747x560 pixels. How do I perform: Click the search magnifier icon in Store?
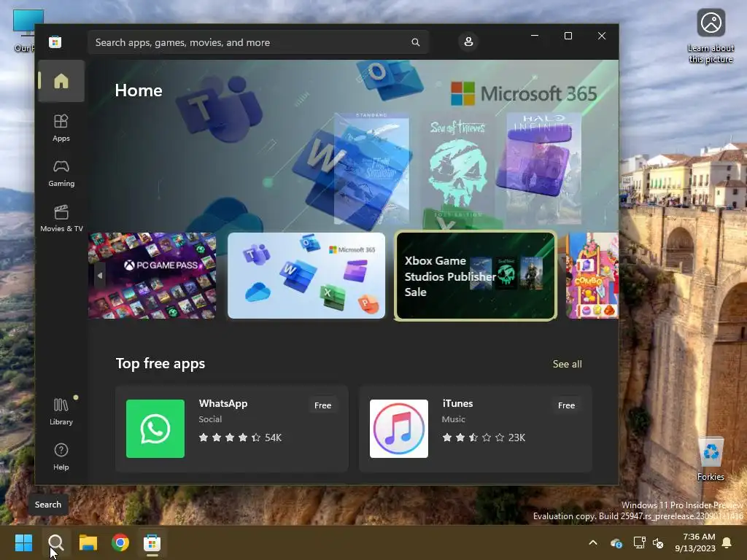click(x=415, y=42)
